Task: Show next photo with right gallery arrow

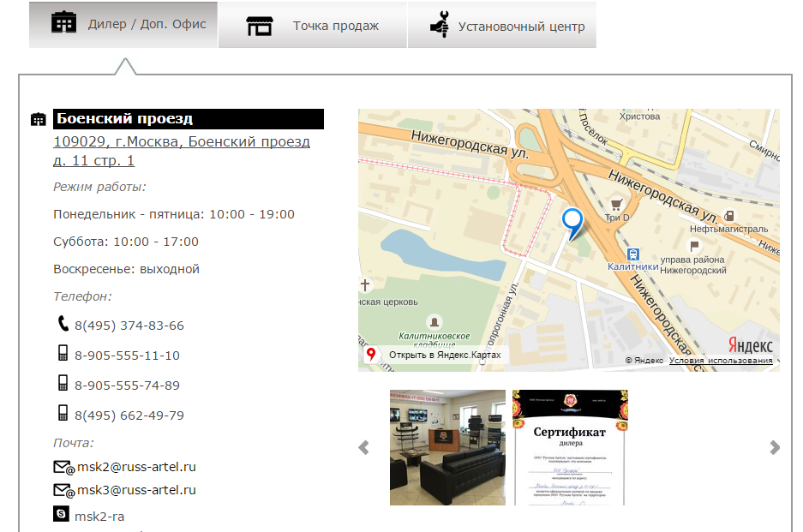Action: click(x=775, y=447)
